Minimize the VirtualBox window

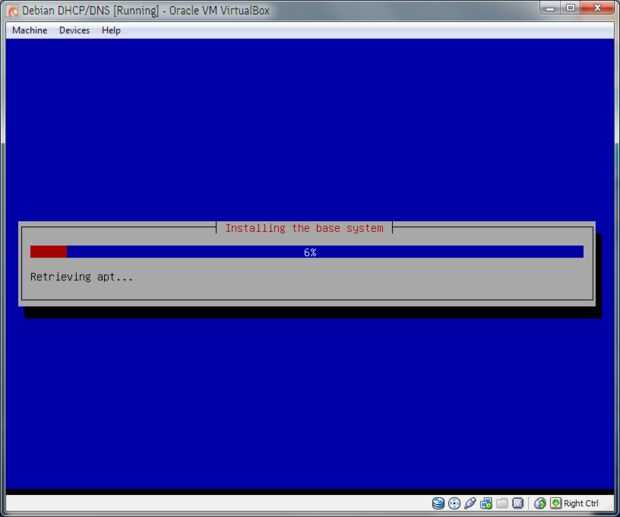550,8
